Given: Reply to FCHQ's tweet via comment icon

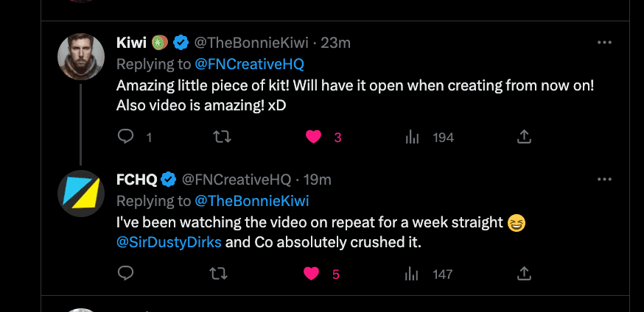Looking at the screenshot, I should click(125, 274).
